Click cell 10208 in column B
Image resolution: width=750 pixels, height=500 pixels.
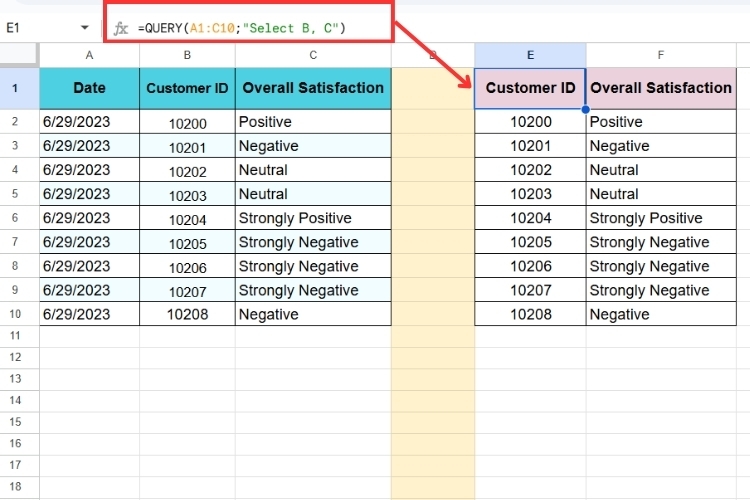coord(187,314)
